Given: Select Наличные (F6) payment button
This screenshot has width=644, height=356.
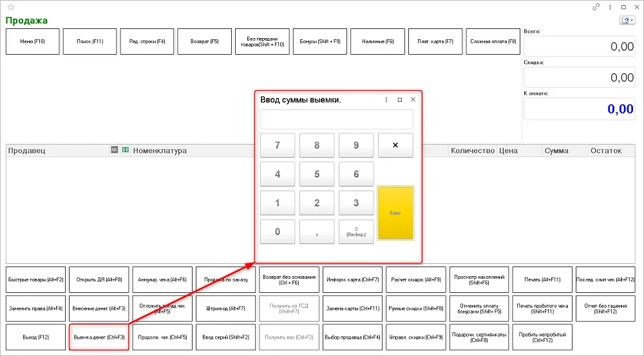Looking at the screenshot, I should [x=378, y=41].
